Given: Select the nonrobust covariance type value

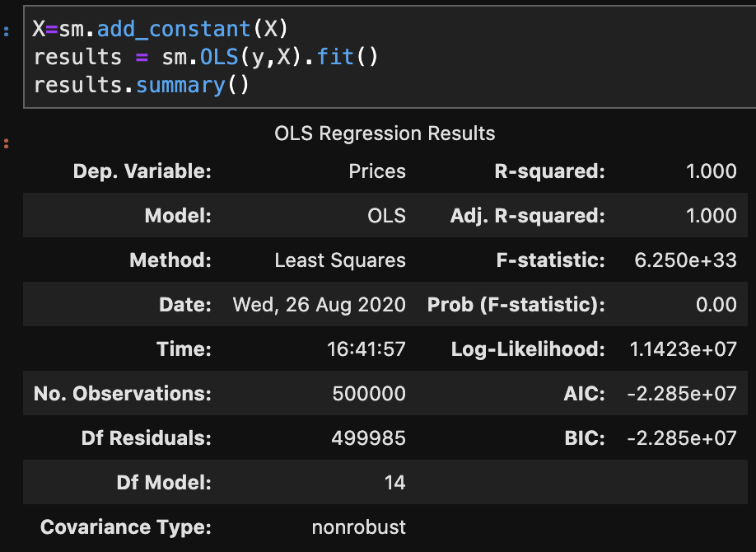Looking at the screenshot, I should pyautogui.click(x=358, y=527).
